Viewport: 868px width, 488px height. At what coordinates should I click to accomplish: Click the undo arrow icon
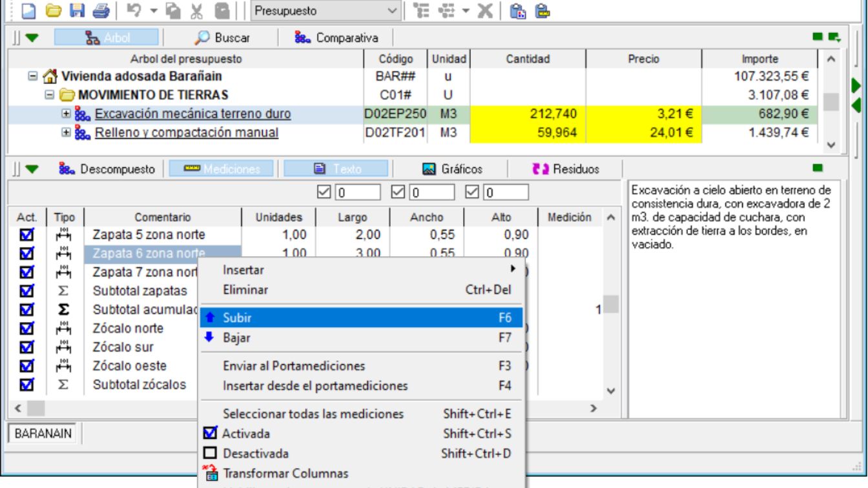pos(134,11)
